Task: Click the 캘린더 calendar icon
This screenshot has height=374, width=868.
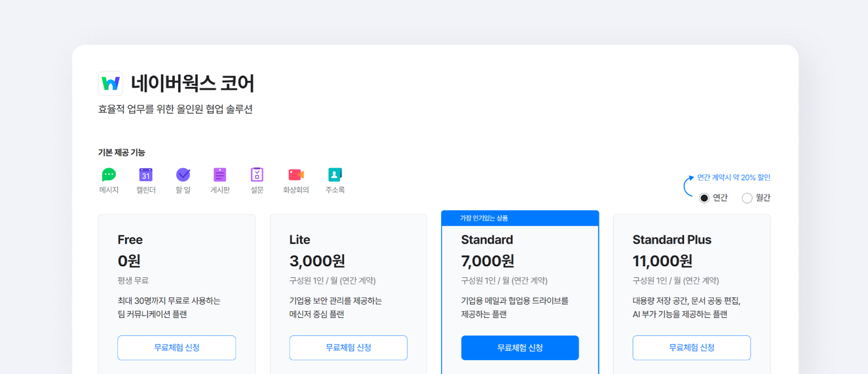Action: [146, 175]
